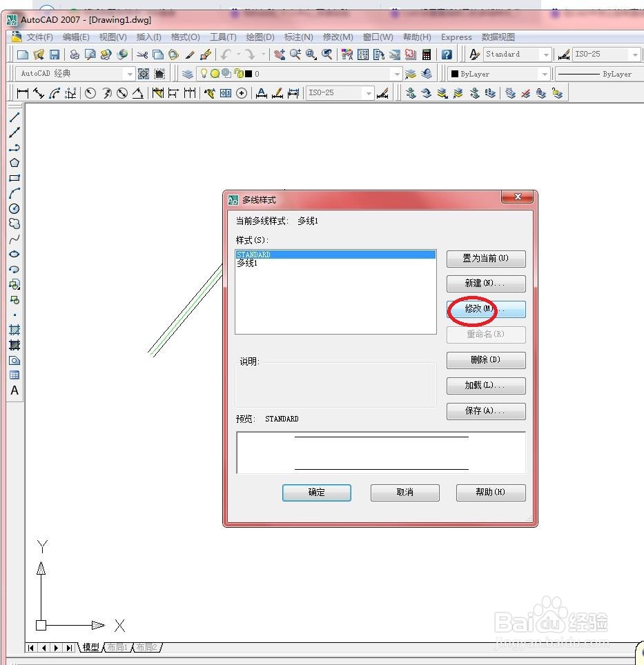
Task: Click the Pan Realtime hand icon
Action: pos(279,54)
